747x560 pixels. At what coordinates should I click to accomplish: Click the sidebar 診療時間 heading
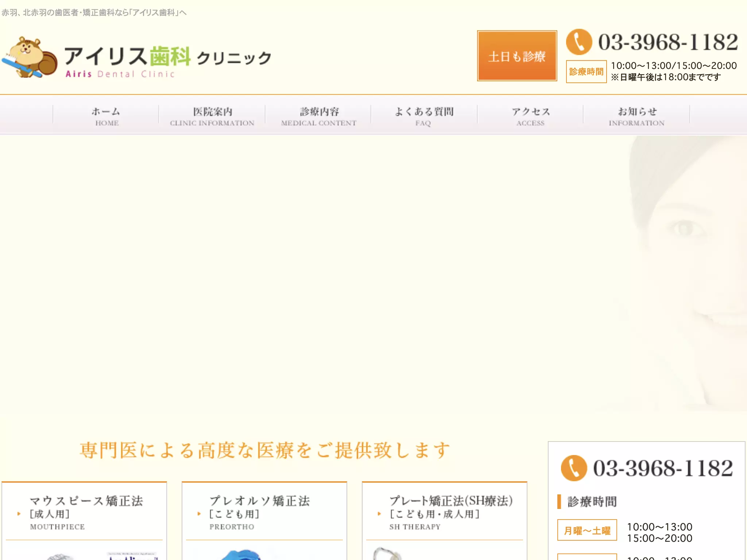tap(592, 502)
